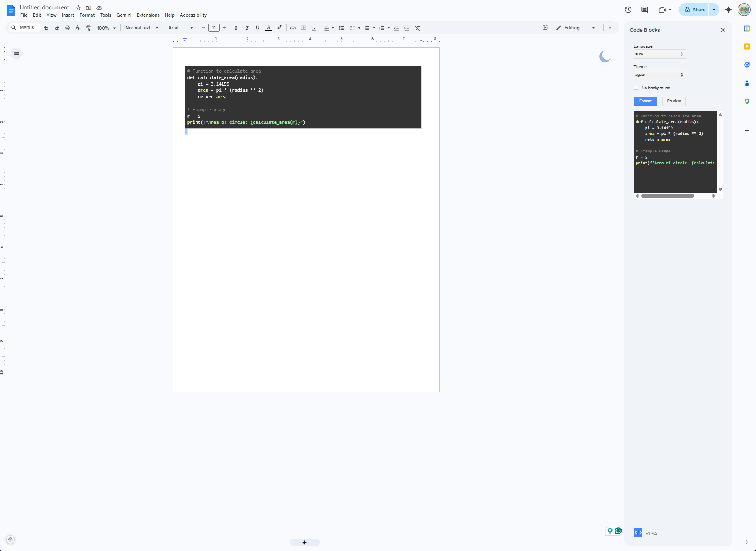
Task: Expand the Normal text style dropdown
Action: pyautogui.click(x=142, y=28)
